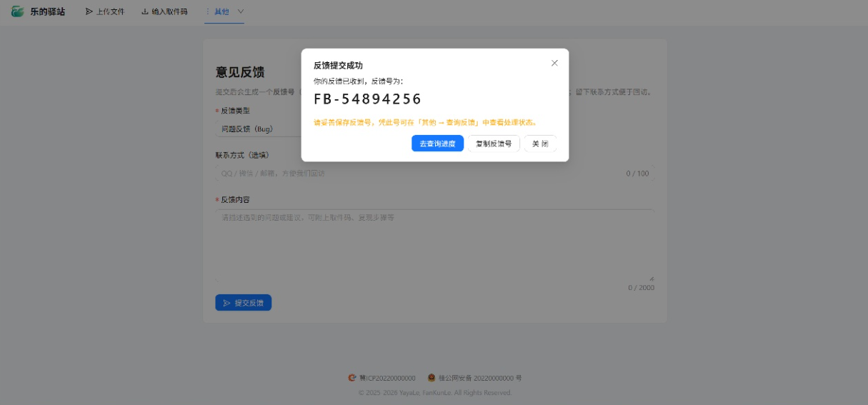Expand the 其他 menu chevron
The image size is (868, 405).
tap(240, 11)
